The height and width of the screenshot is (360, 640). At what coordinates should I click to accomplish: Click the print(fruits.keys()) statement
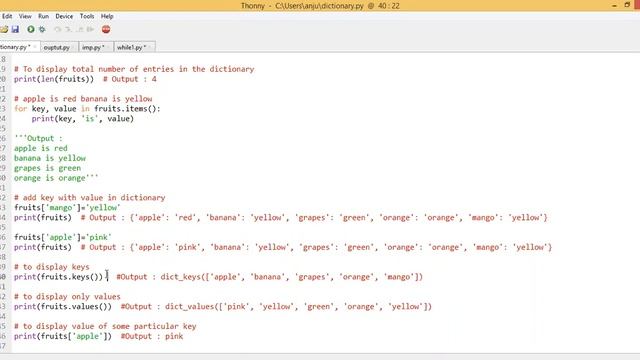[x=58, y=277]
